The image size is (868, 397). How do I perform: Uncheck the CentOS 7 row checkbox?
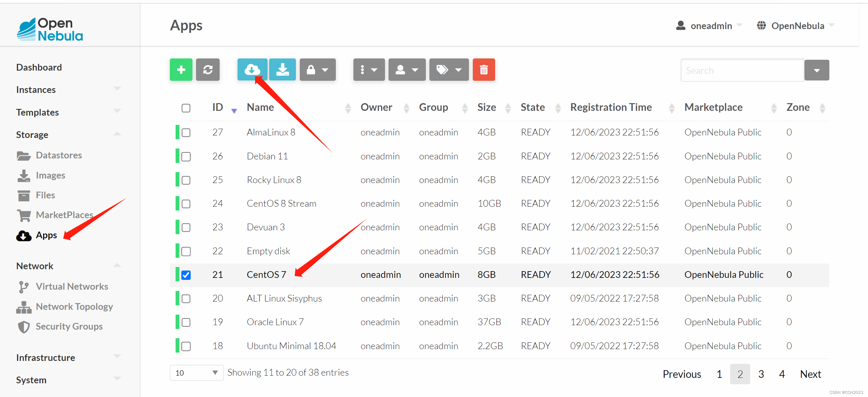tap(186, 275)
